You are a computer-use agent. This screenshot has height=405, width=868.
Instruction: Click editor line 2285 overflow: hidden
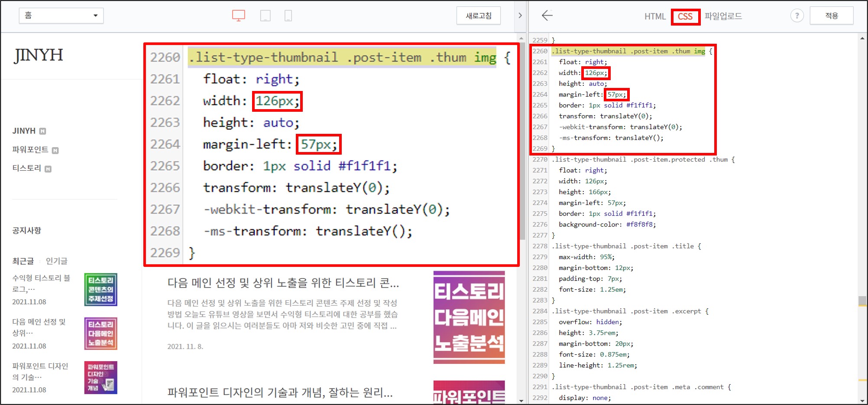590,322
